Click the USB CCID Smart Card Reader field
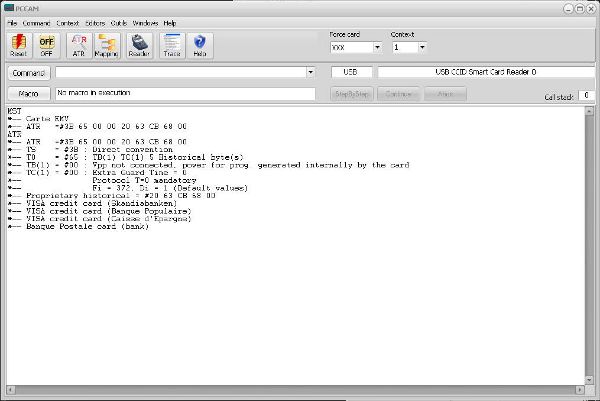 486,72
